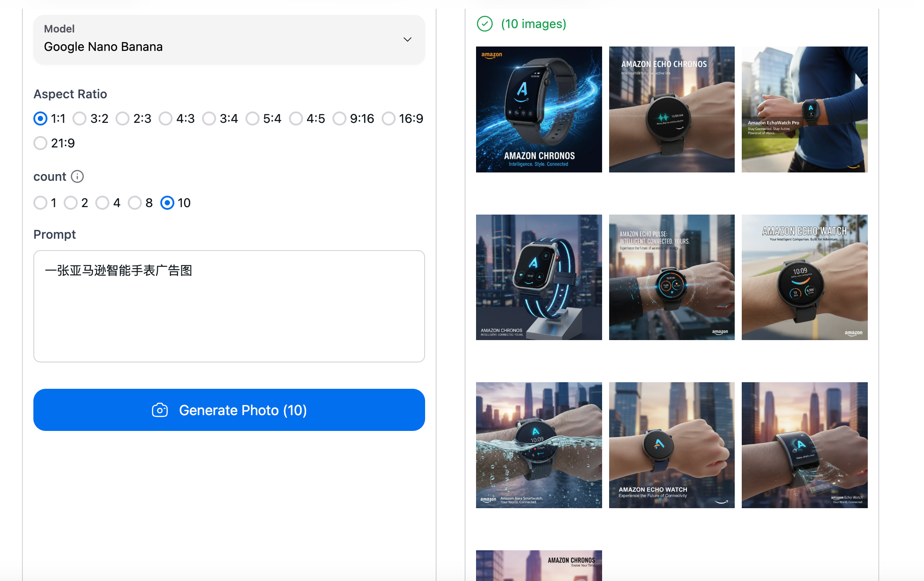Expand the Model dropdown chevron
924x581 pixels.
(407, 39)
